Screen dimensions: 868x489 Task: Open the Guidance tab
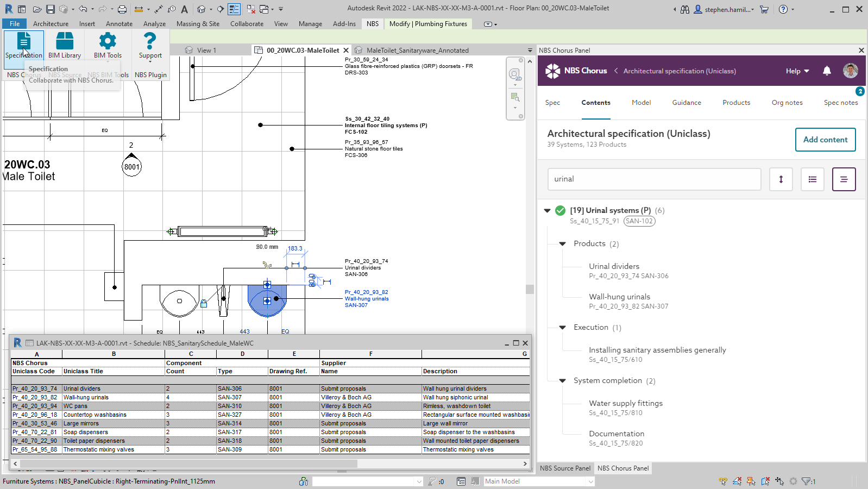point(687,103)
